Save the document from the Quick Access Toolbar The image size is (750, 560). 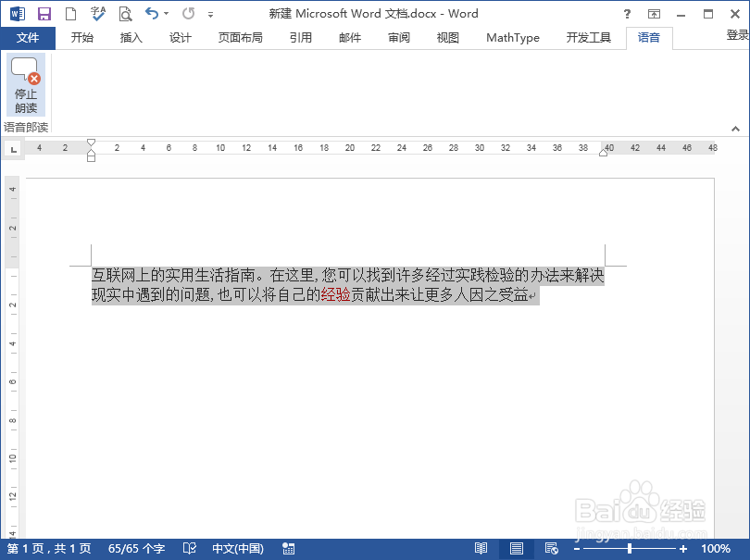pyautogui.click(x=44, y=13)
